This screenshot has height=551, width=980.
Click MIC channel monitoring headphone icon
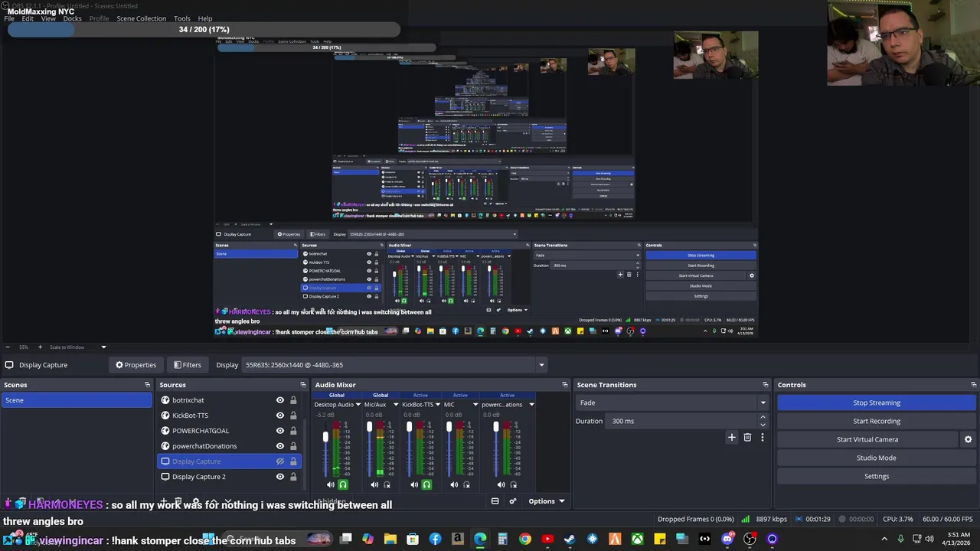[x=466, y=484]
